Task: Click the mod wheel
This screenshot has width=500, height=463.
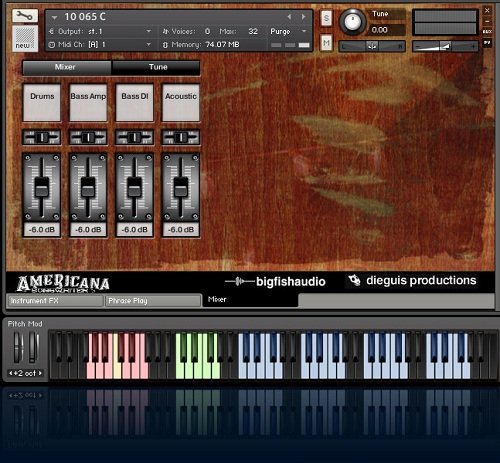Action: (x=33, y=347)
